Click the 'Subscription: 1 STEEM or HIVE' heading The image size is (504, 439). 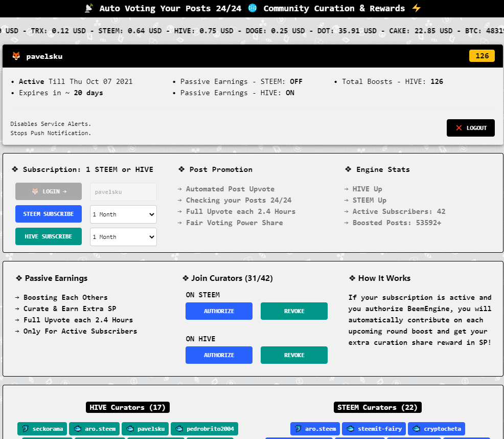pyautogui.click(x=88, y=170)
